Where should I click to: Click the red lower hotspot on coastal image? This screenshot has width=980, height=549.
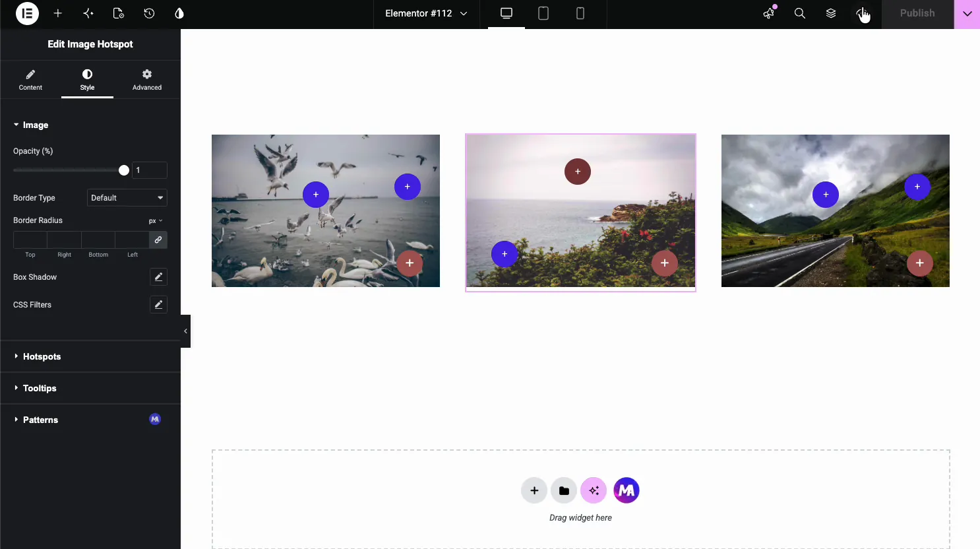pos(665,263)
